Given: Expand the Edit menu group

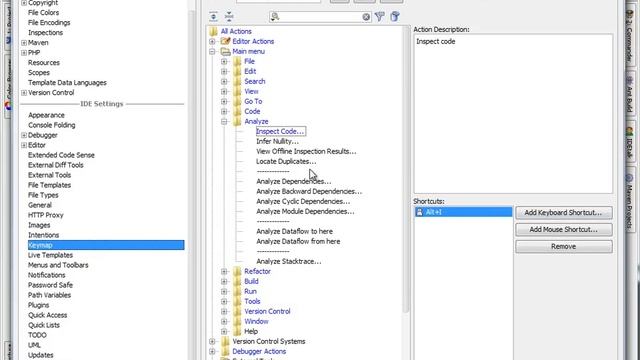Looking at the screenshot, I should coord(224,71).
